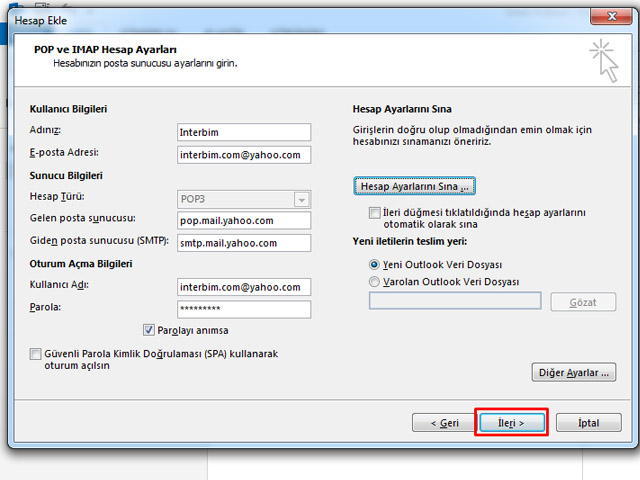Uncheck the Parolayı anımsa checkbox
This screenshot has width=640, height=480.
[150, 330]
